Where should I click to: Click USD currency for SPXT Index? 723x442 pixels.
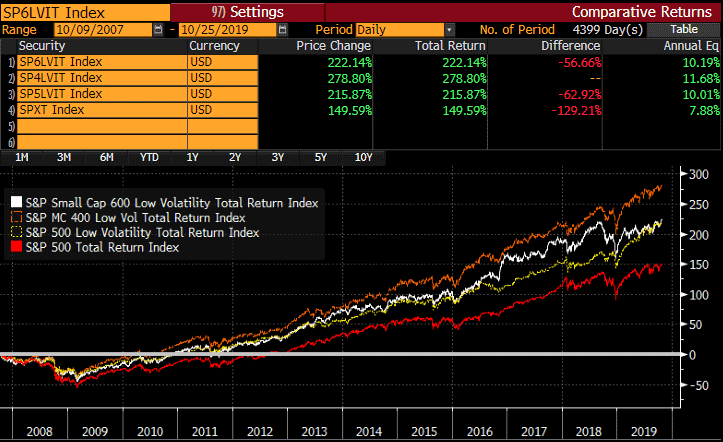click(223, 110)
